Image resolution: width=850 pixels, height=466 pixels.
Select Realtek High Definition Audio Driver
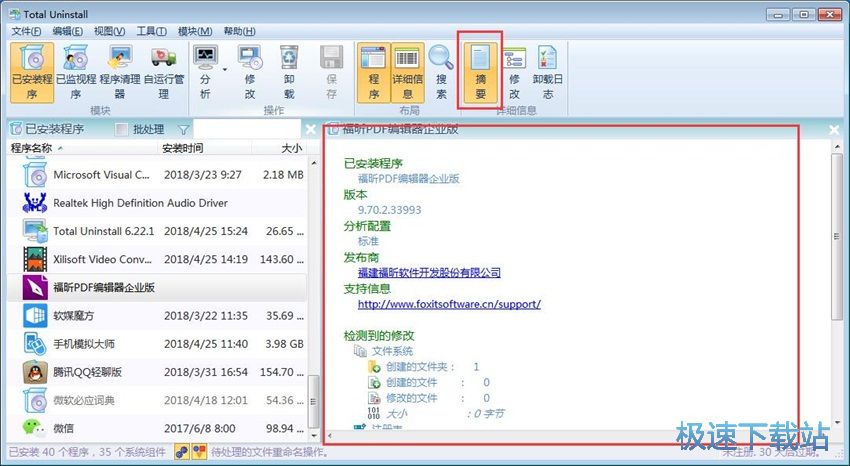pyautogui.click(x=157, y=203)
